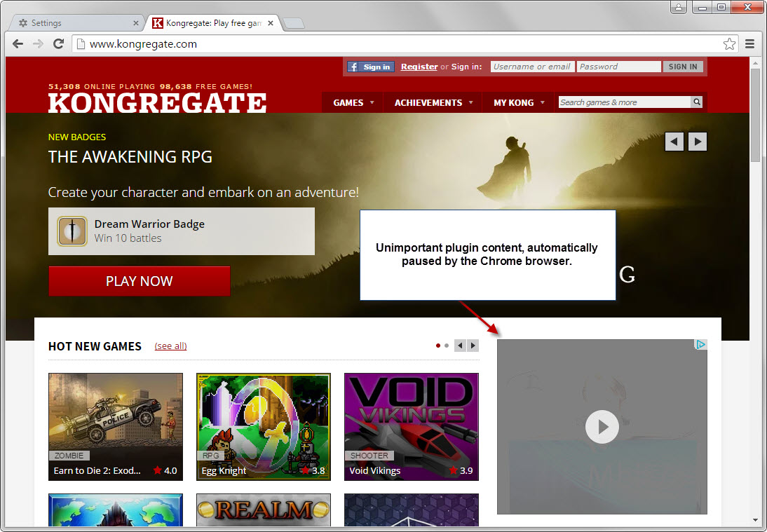Click the scrollbar down arrow
The width and height of the screenshot is (767, 532).
click(755, 520)
